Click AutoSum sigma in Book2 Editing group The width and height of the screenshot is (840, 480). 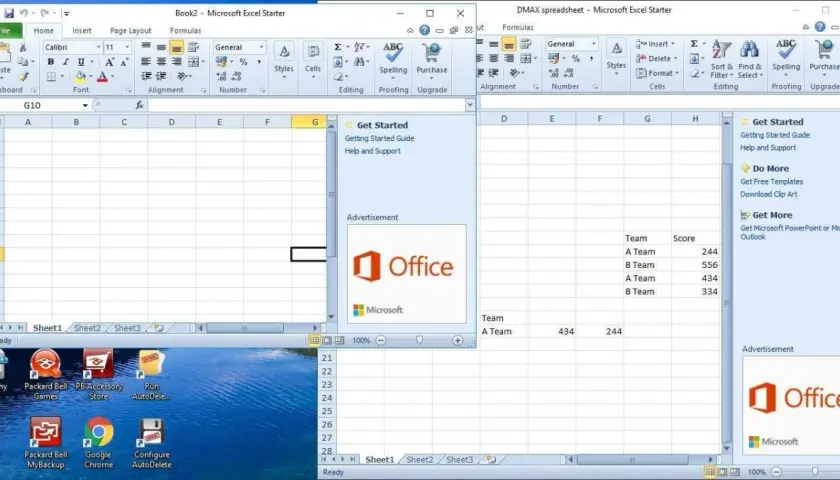[338, 47]
